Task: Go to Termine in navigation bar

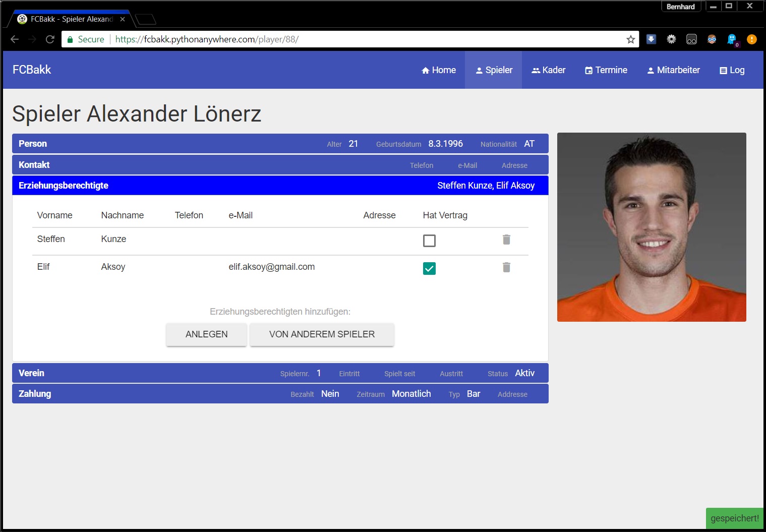Action: coord(606,70)
